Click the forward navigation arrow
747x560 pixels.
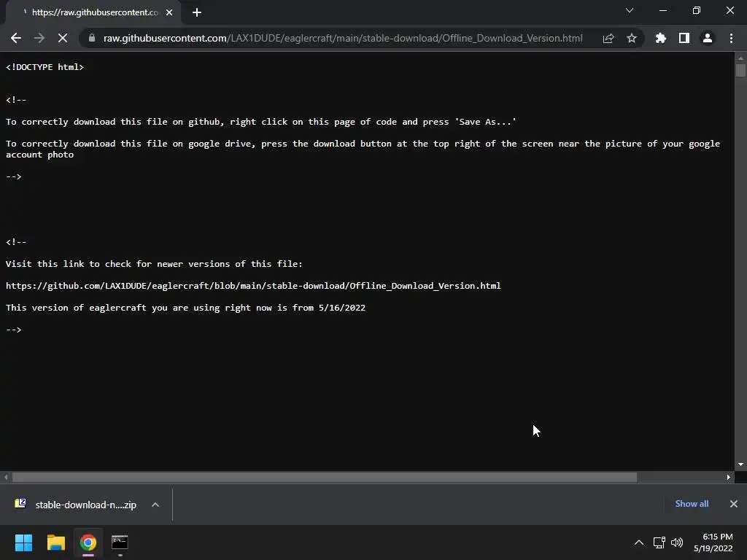coord(39,38)
